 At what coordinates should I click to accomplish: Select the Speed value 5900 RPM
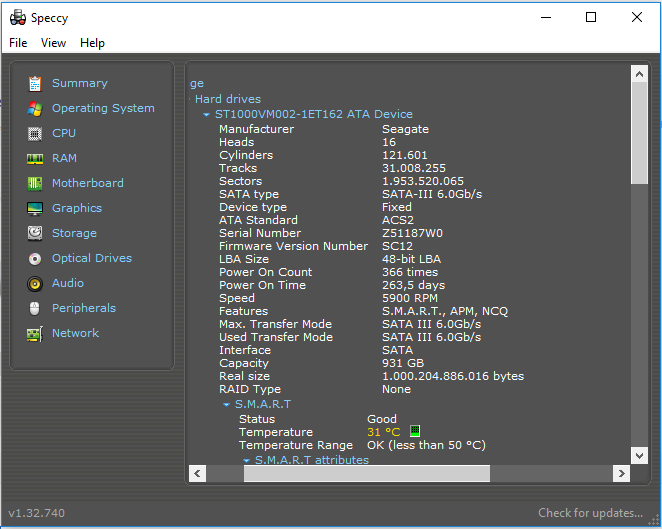click(410, 298)
